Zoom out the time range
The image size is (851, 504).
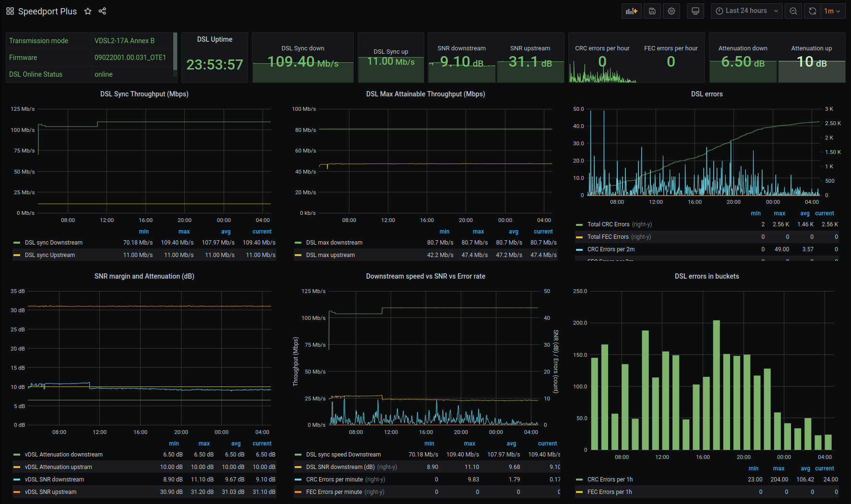pyautogui.click(x=793, y=11)
